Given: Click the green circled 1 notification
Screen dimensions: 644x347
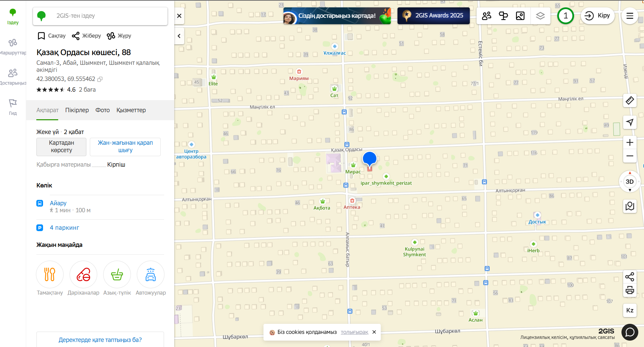Looking at the screenshot, I should click(x=566, y=16).
